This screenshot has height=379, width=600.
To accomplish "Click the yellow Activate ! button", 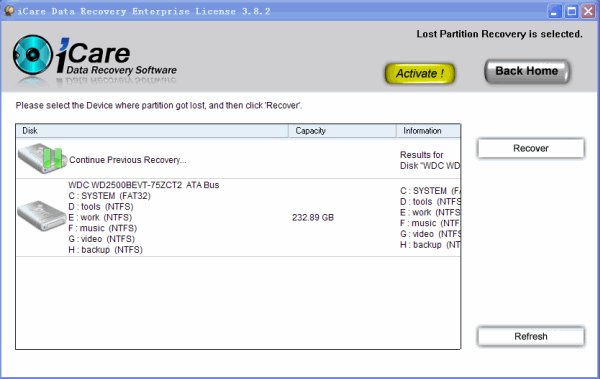I will click(x=420, y=73).
